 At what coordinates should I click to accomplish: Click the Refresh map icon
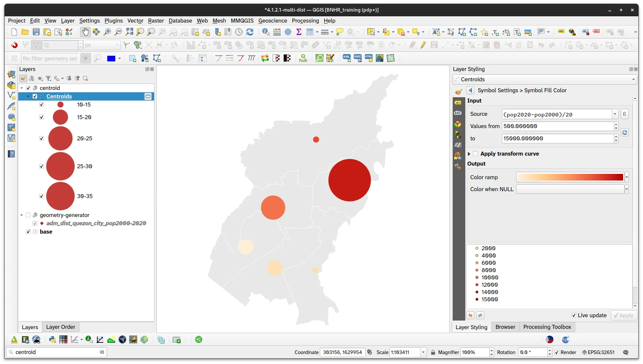pos(250,32)
